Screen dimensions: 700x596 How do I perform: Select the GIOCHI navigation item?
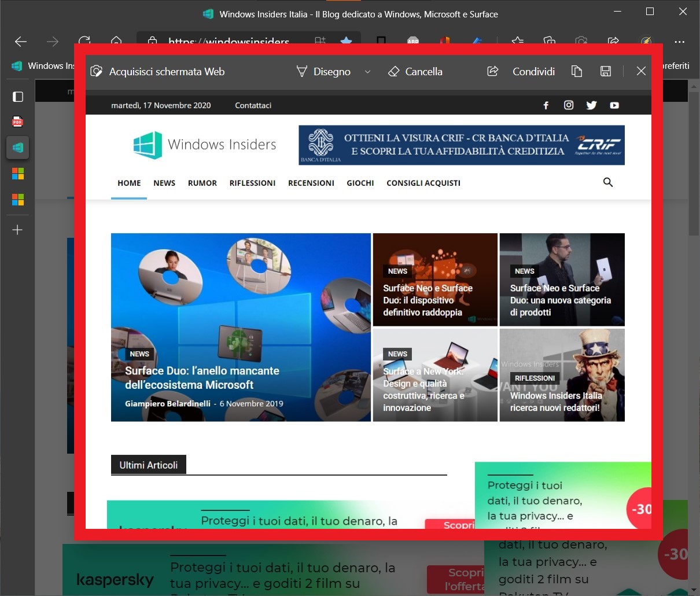(x=360, y=183)
